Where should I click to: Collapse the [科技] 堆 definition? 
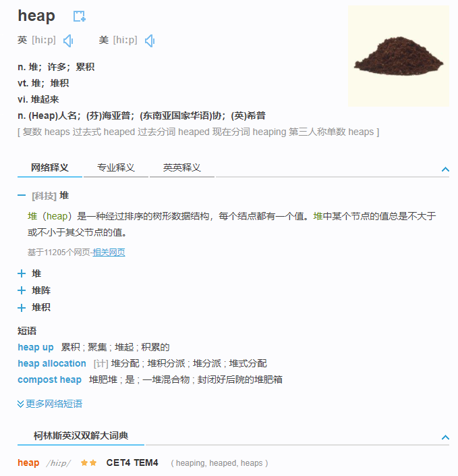pos(22,196)
